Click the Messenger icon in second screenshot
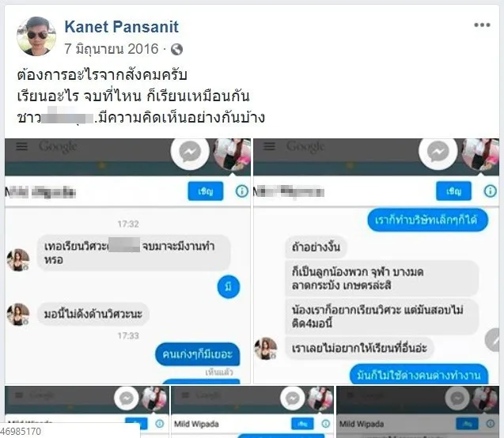 click(438, 151)
